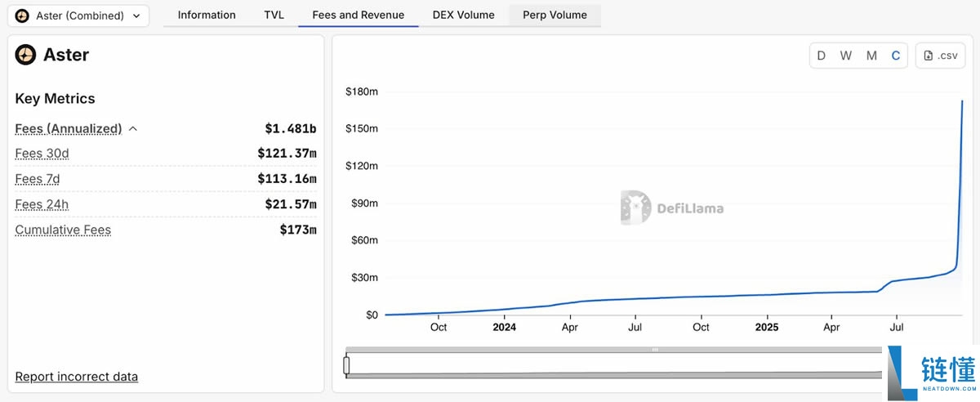This screenshot has width=980, height=402.
Task: Select the cumulative C chart interval
Action: point(896,56)
